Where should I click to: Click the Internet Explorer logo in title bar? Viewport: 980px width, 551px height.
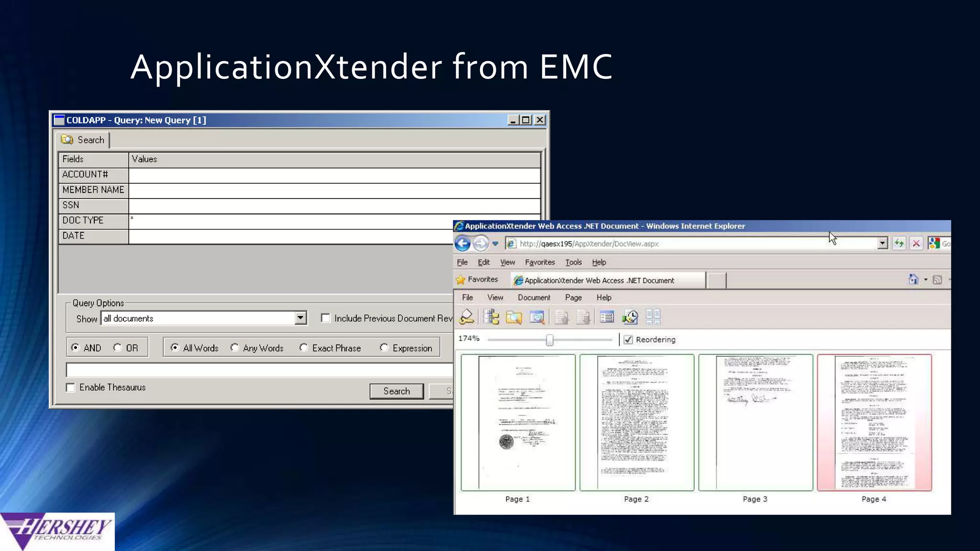[459, 226]
